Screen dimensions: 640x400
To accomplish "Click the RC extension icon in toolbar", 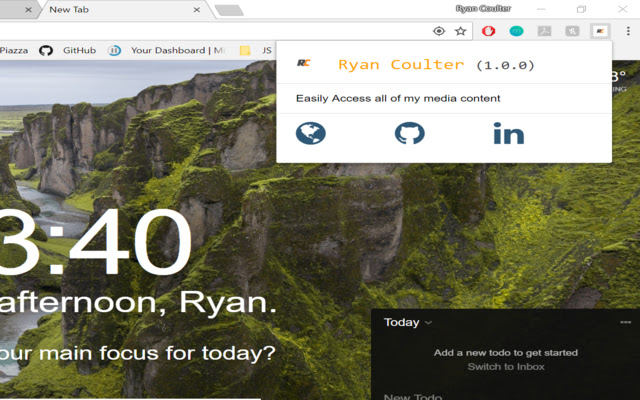I will click(600, 31).
